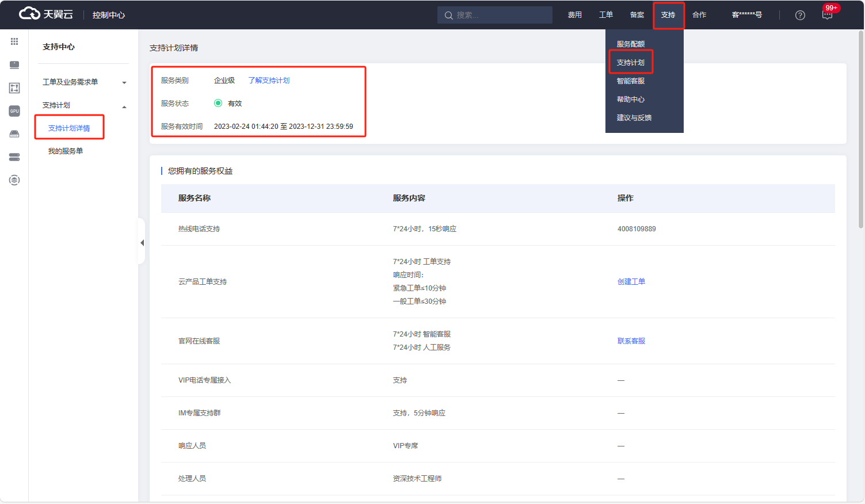This screenshot has height=504, width=865.
Task: Collapse the sidebar with the left arrow handle
Action: coord(142,243)
